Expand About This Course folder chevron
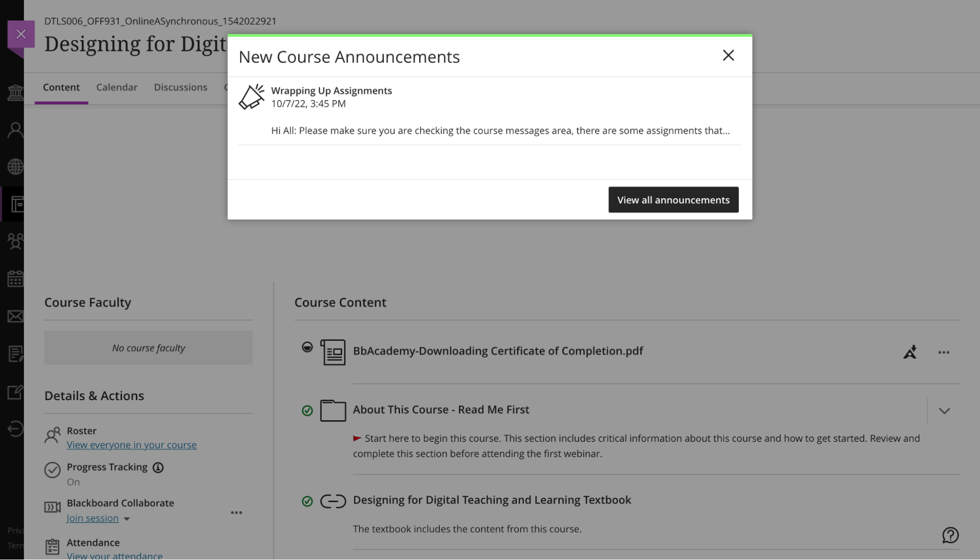 coord(944,411)
